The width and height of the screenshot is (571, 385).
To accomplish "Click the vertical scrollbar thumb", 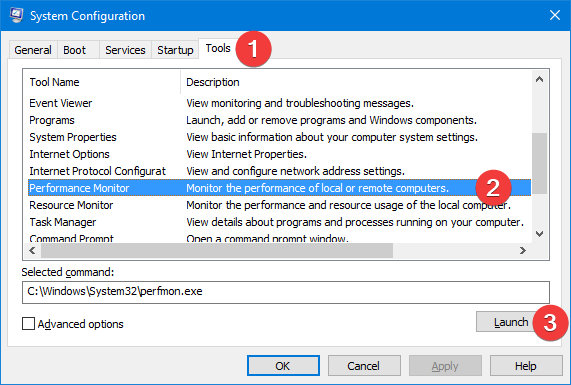I will pos(540,163).
